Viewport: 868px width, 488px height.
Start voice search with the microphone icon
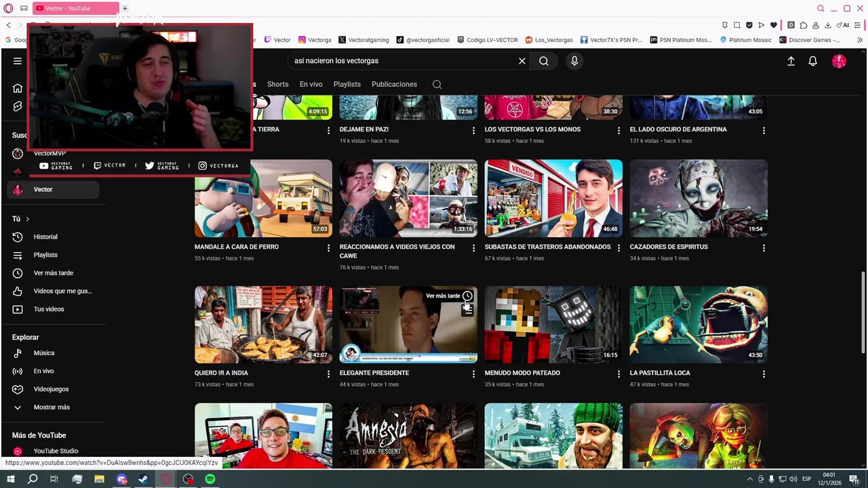(x=574, y=61)
